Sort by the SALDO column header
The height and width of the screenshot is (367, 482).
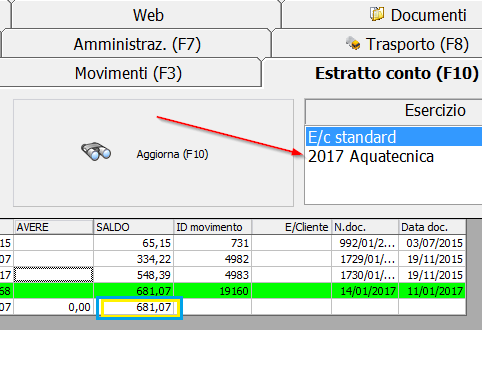point(134,227)
